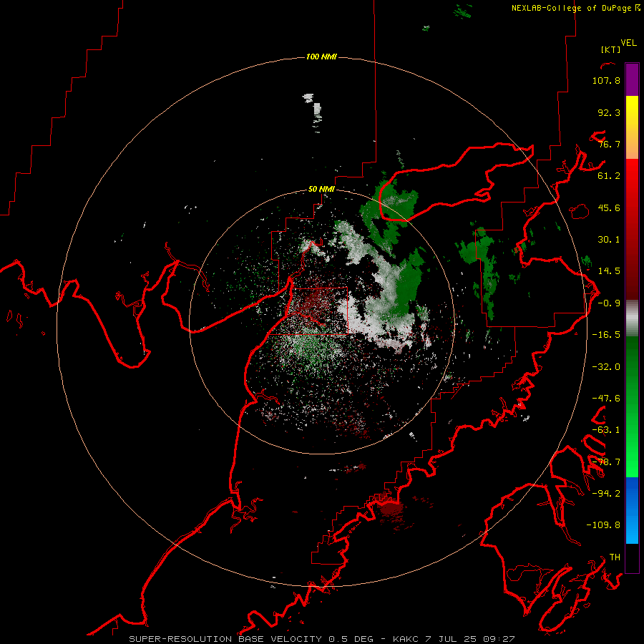
Task: Click the 61.2 legend value
Action: [x=609, y=176]
